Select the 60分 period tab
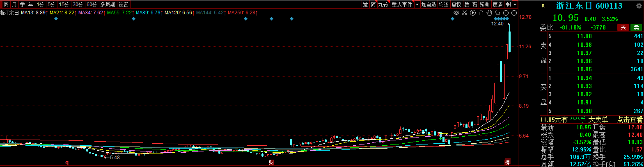This screenshot has height=167, width=644. click(92, 4)
